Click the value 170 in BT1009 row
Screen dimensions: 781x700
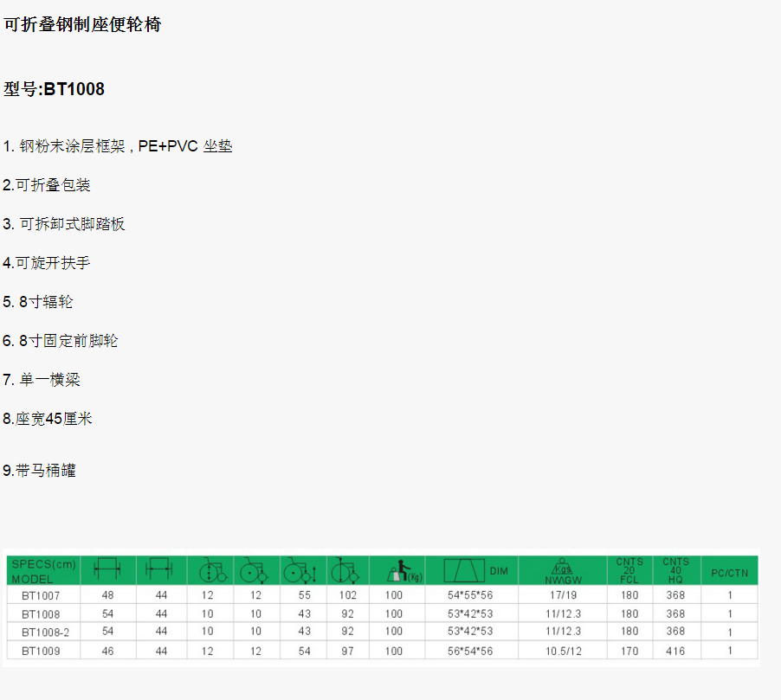pyautogui.click(x=629, y=652)
